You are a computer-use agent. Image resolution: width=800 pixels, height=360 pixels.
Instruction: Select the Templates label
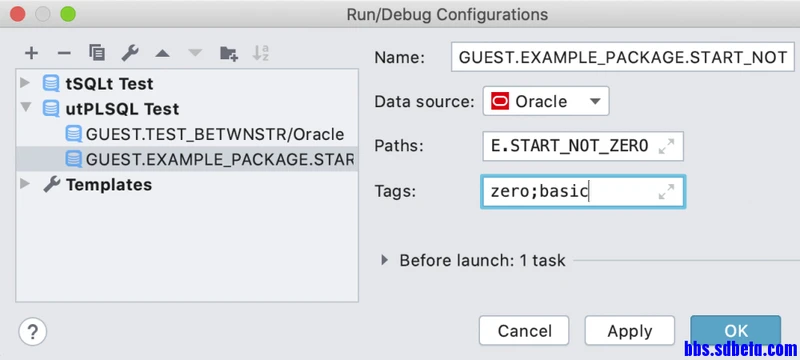click(x=109, y=184)
